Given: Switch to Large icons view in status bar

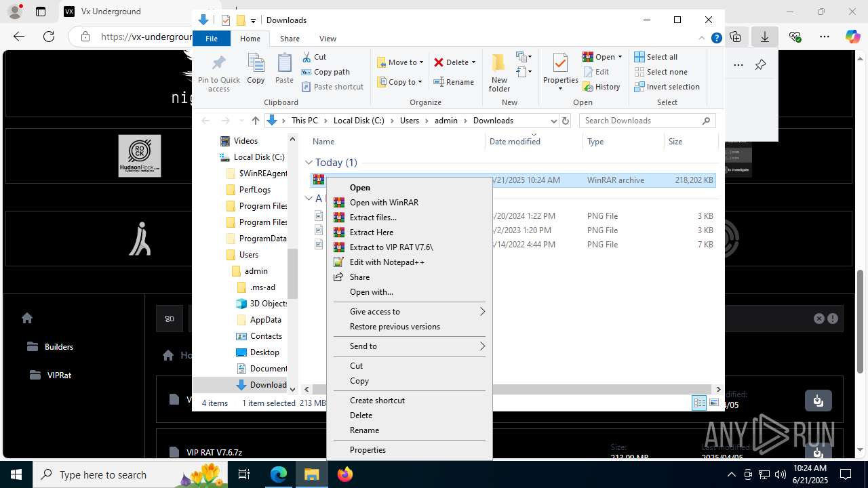Looking at the screenshot, I should (713, 403).
